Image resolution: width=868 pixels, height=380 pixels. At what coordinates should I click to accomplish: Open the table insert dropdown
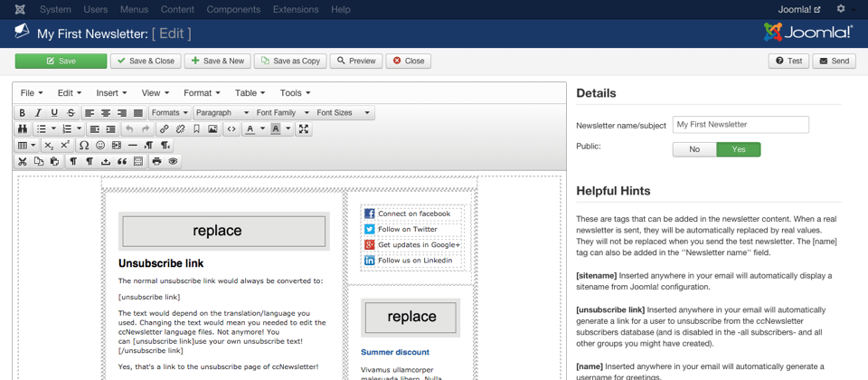pos(27,145)
